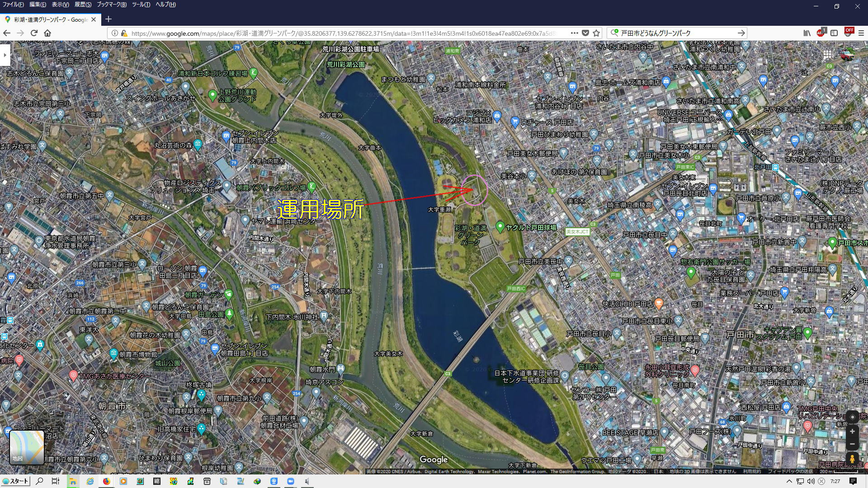Viewport: 868px width, 488px height.
Task: Open the 表示(V) menu
Action: 60,5
